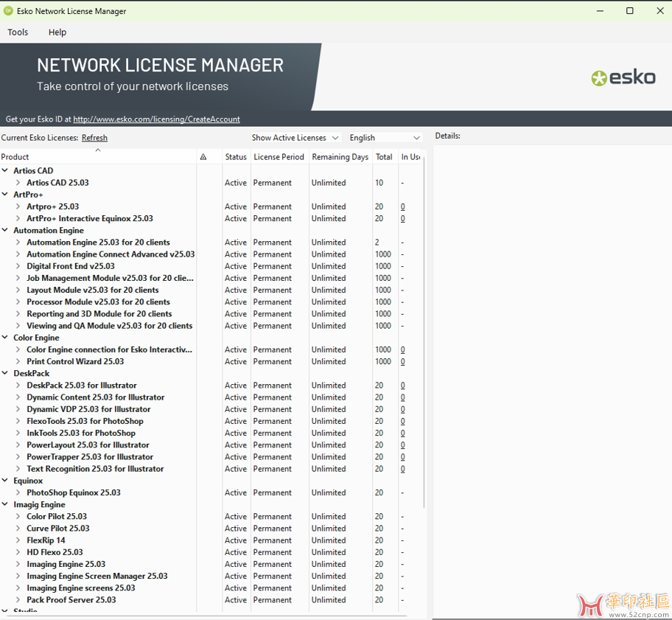The height and width of the screenshot is (620, 672).
Task: Expand the Artpro+ 25.03 license row
Action: 18,206
